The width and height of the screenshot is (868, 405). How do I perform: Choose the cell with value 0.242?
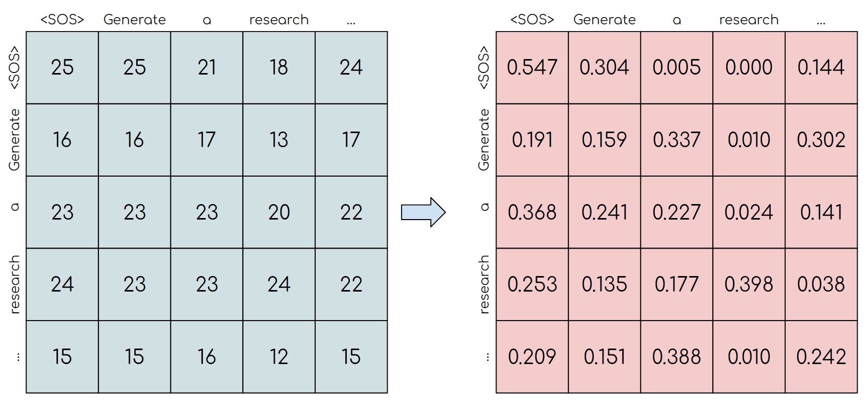coord(821,357)
